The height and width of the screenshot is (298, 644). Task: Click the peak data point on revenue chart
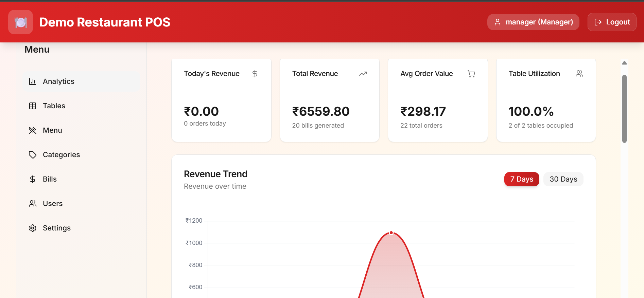tap(391, 233)
